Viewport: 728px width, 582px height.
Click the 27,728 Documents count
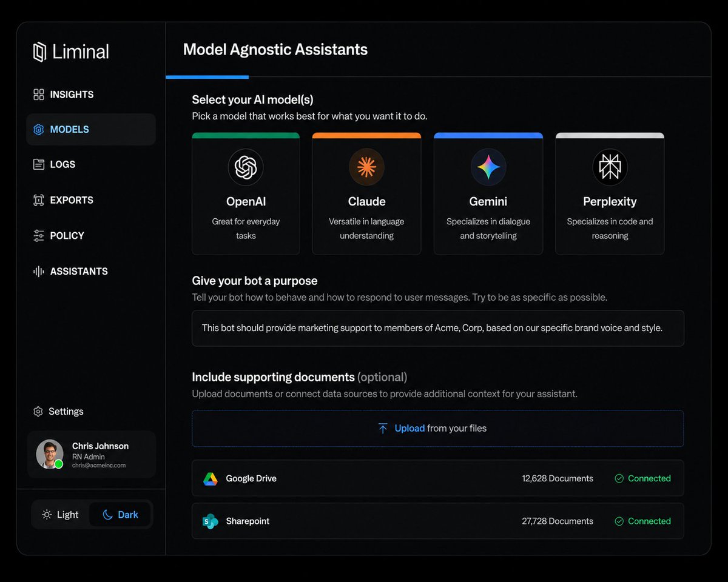558,521
